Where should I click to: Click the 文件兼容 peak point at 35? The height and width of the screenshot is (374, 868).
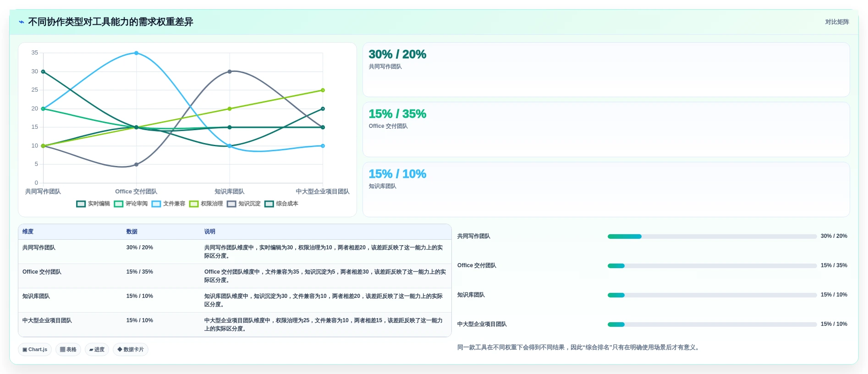click(x=136, y=53)
